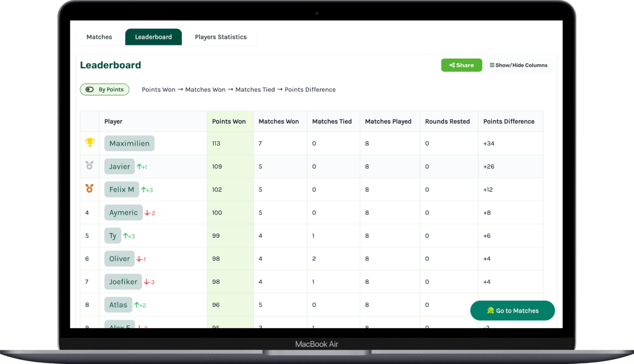Click the silver medal icon beside Javier

pyautogui.click(x=89, y=165)
